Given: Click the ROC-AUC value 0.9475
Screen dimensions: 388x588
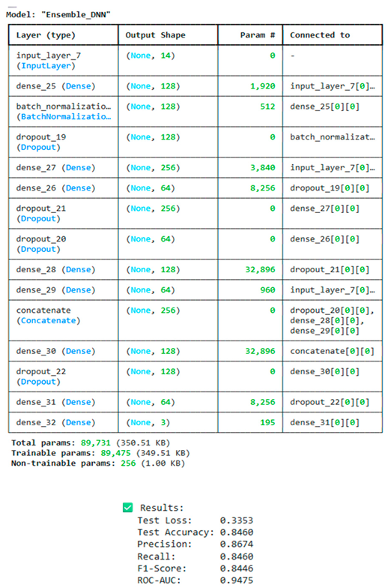Looking at the screenshot, I should (x=237, y=580).
